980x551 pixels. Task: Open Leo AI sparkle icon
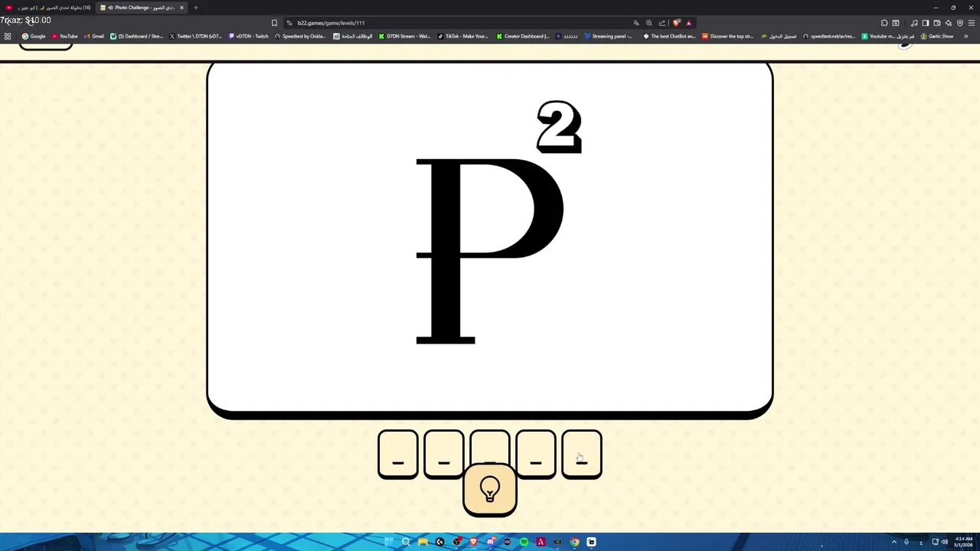(949, 23)
